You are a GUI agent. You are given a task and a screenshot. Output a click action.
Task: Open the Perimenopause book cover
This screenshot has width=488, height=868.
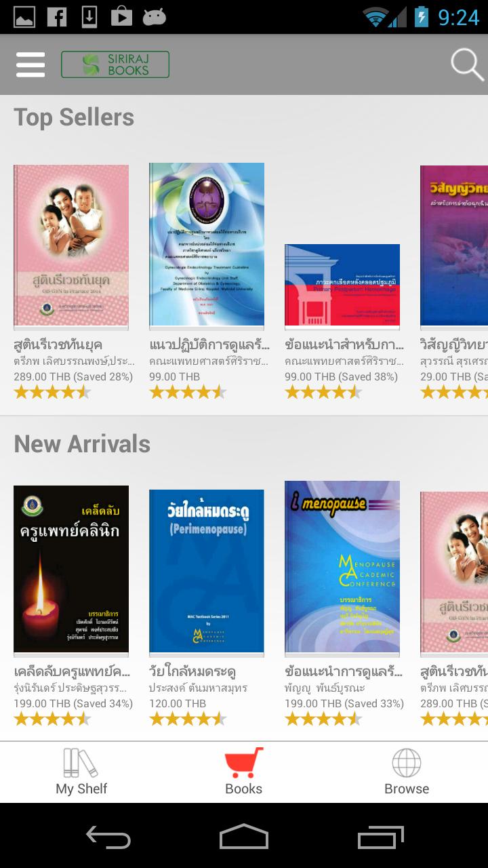(207, 572)
